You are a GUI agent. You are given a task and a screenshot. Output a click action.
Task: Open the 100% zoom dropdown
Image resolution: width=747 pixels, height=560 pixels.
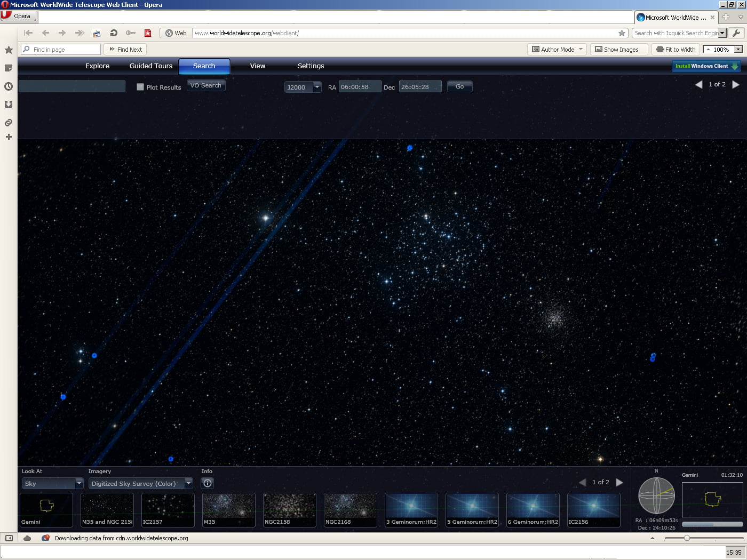[738, 50]
